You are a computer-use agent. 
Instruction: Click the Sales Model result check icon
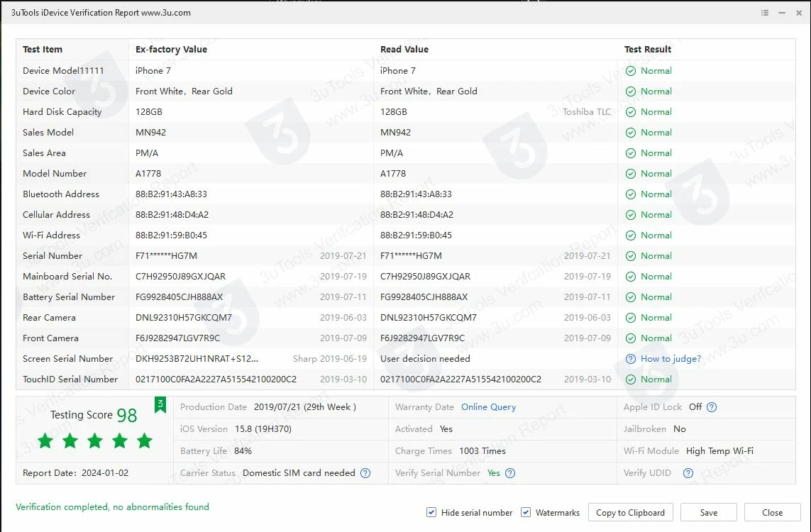[631, 133]
